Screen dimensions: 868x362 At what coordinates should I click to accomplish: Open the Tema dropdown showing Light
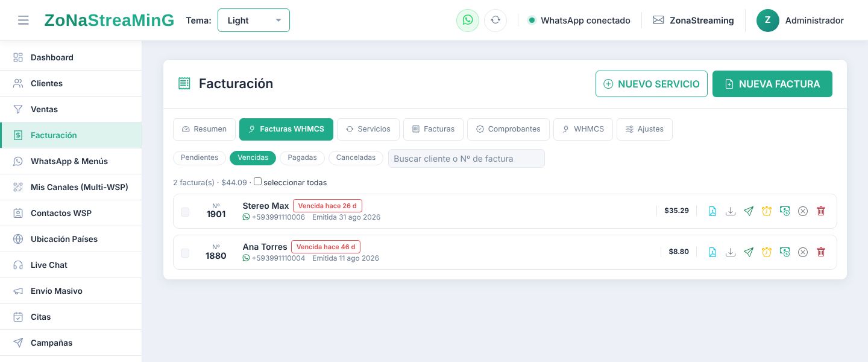point(254,20)
